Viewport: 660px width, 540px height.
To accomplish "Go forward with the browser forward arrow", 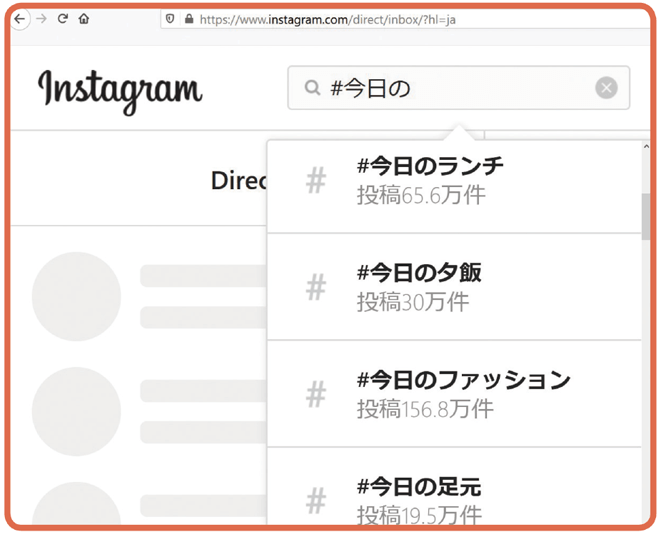I will point(41,19).
